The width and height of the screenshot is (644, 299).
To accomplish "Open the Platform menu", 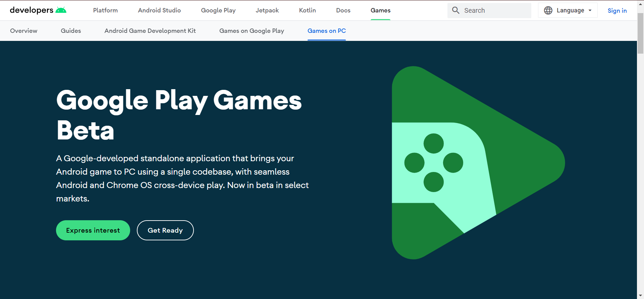I will (x=105, y=10).
